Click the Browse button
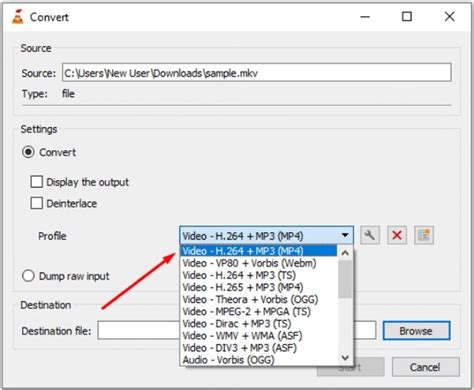 [416, 331]
